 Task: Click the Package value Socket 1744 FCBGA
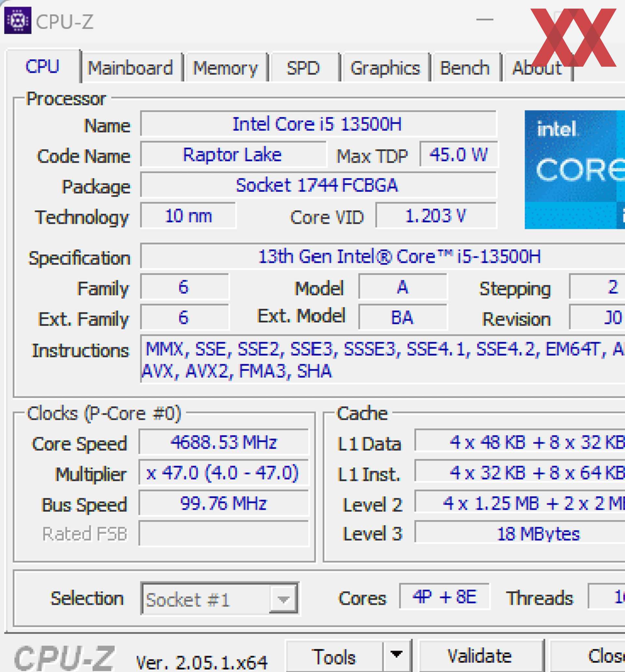(x=318, y=185)
